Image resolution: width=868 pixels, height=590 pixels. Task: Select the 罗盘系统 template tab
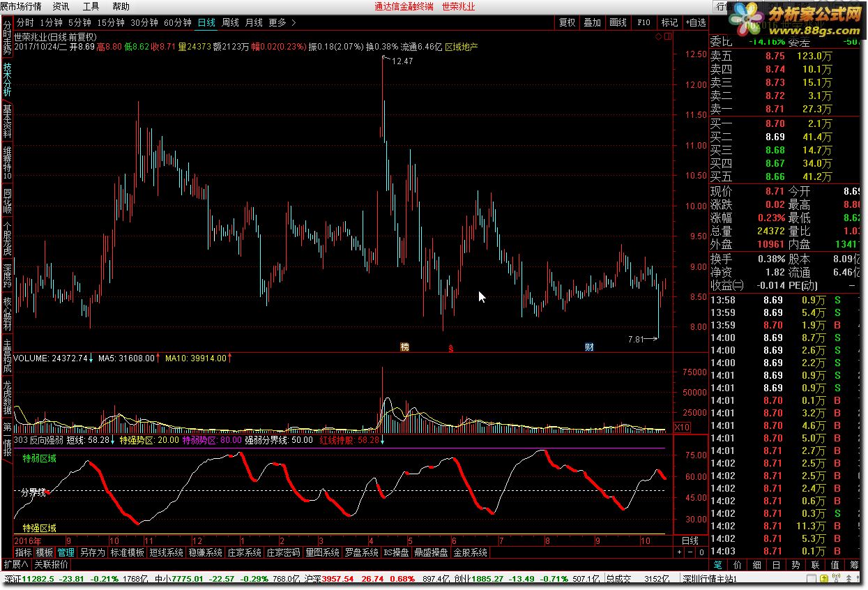361,552
